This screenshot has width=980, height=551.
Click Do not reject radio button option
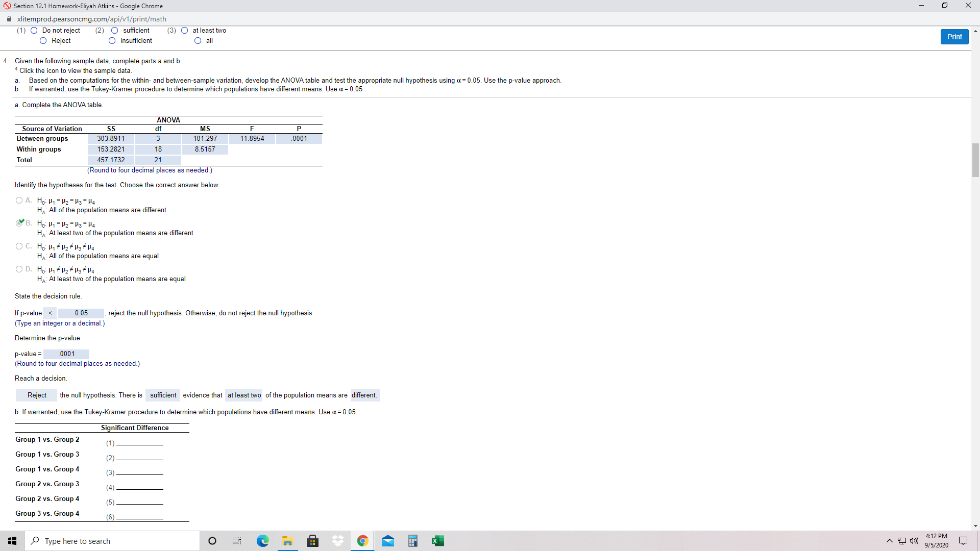[x=44, y=30]
